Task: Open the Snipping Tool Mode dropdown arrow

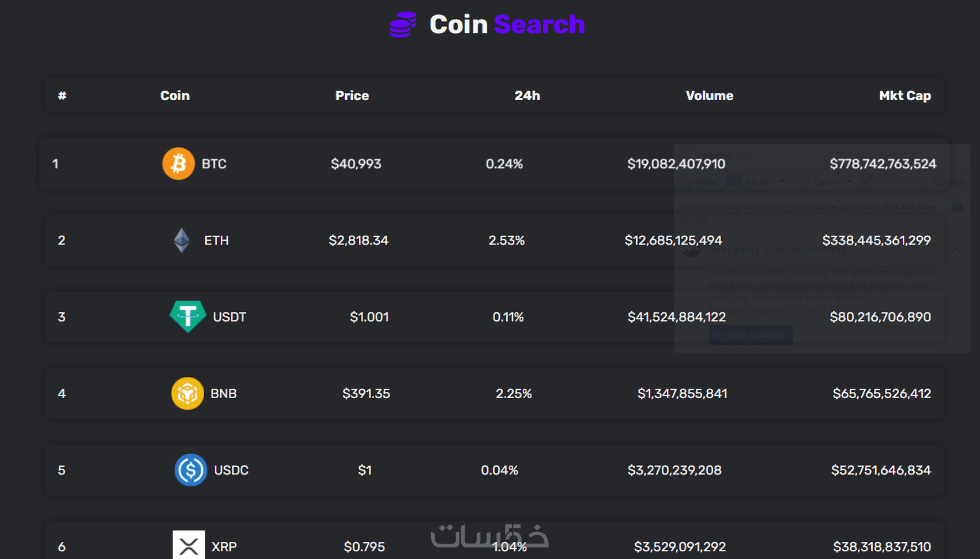Action: pos(782,182)
